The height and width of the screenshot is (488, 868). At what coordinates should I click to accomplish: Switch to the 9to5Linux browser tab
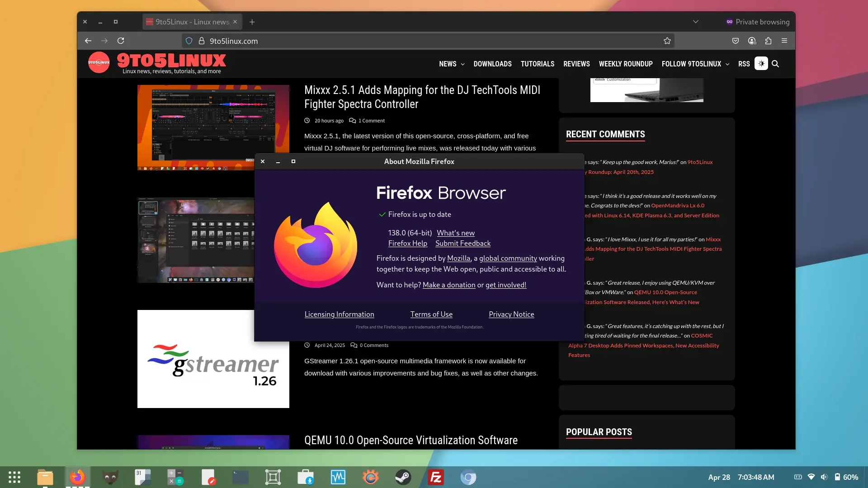pos(192,22)
